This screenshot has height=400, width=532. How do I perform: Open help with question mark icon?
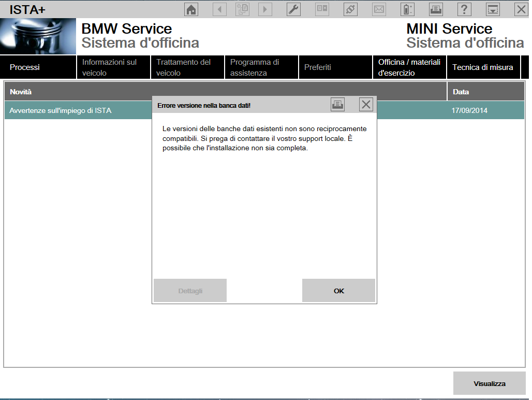click(x=465, y=9)
